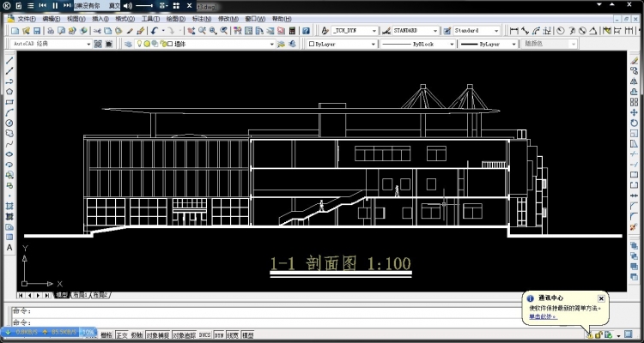The height and width of the screenshot is (343, 644).
Task: Toggle the 极轴 (Polar) status button
Action: click(137, 335)
